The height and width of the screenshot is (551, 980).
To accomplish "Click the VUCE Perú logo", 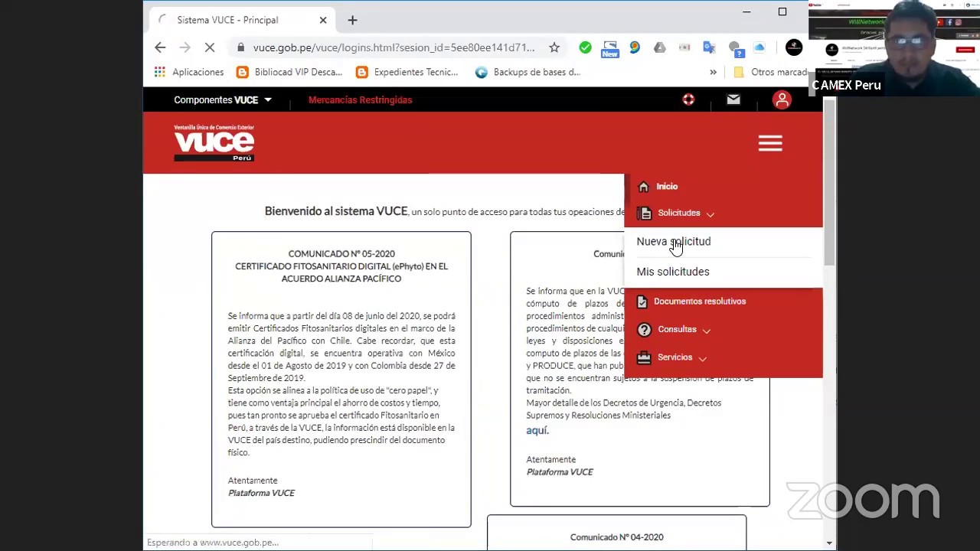I will pos(214,142).
